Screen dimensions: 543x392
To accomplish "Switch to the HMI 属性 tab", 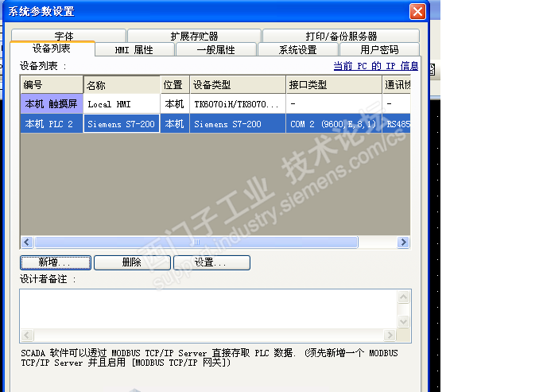I will (134, 50).
